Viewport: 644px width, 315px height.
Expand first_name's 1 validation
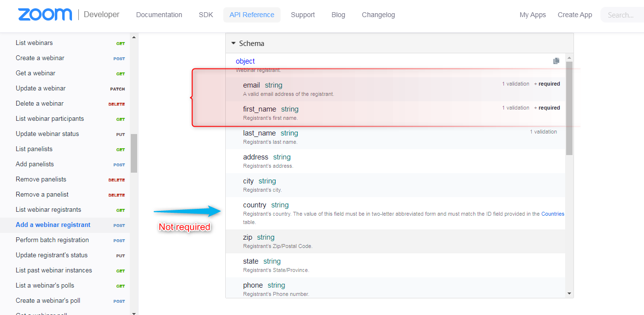(x=516, y=108)
